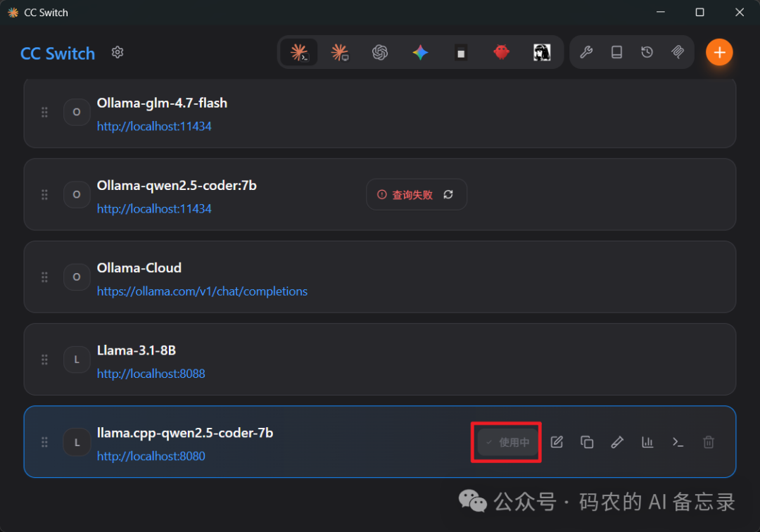Click the 使用中 in-use button
Image resolution: width=760 pixels, height=532 pixels.
(x=507, y=442)
